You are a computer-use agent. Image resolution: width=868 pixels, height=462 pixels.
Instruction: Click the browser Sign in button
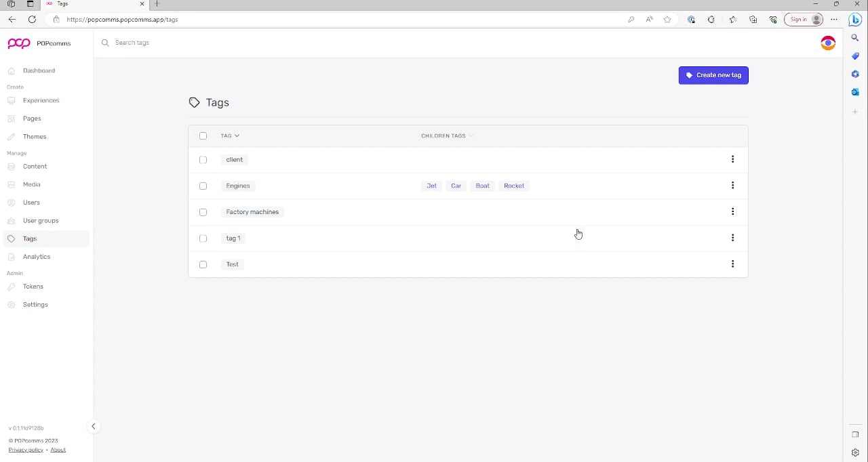[x=805, y=20]
